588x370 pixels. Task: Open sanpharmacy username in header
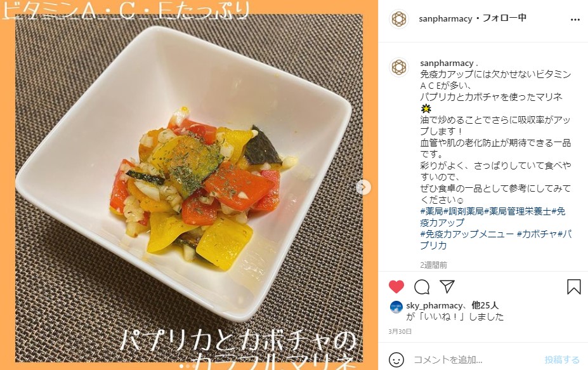(445, 18)
